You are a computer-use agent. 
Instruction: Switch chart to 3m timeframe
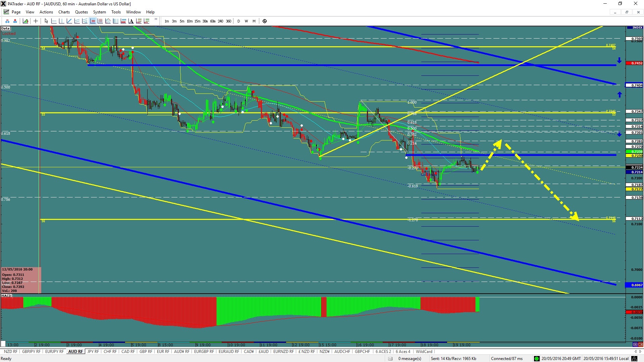pos(174,21)
